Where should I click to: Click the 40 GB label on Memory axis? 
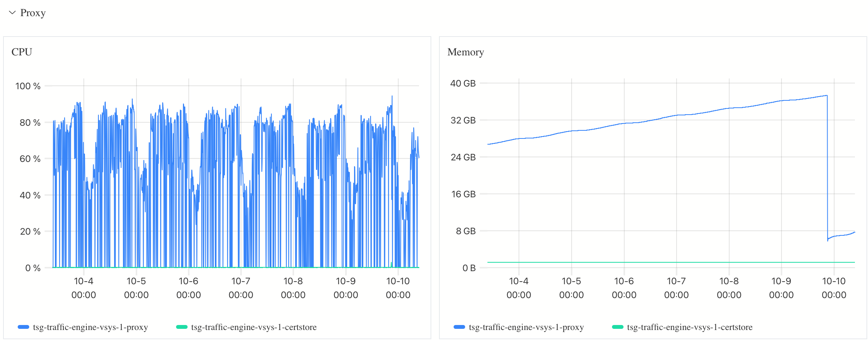pos(463,83)
